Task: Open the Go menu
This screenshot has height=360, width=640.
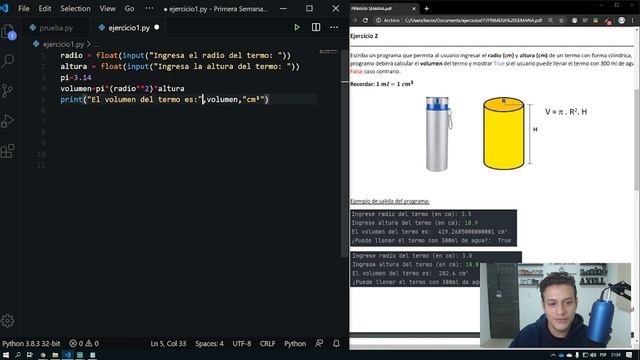Action: [129, 8]
